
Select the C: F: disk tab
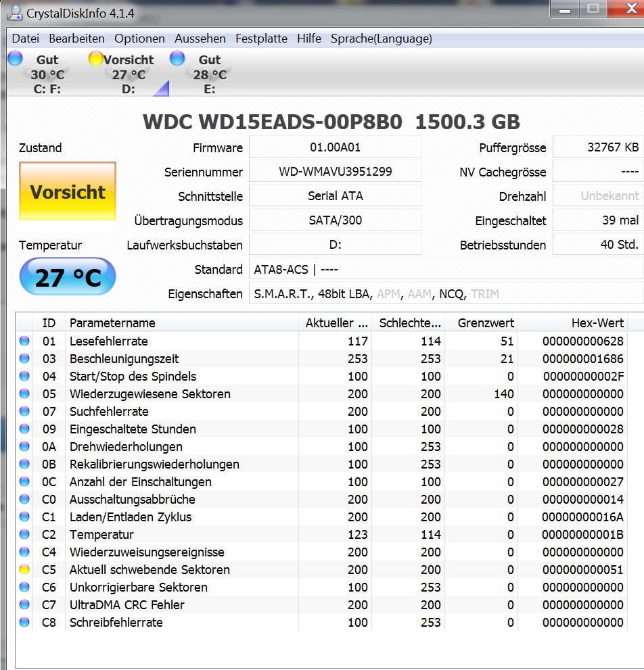point(47,74)
